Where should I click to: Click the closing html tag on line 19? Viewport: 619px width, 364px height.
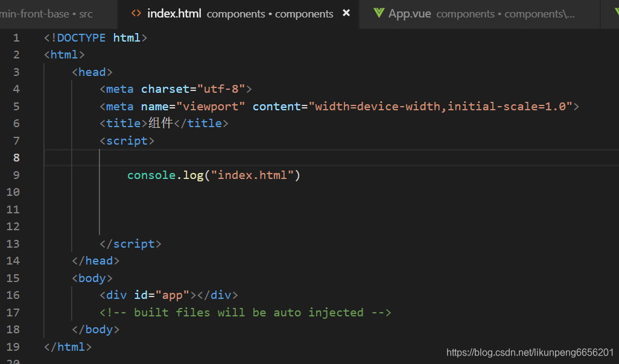pyautogui.click(x=68, y=347)
